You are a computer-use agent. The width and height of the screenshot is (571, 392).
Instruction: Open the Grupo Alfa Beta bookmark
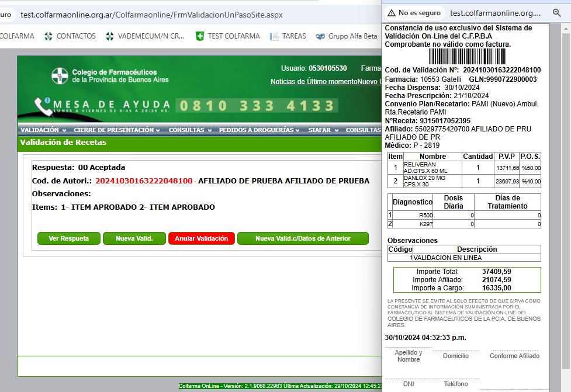(347, 36)
